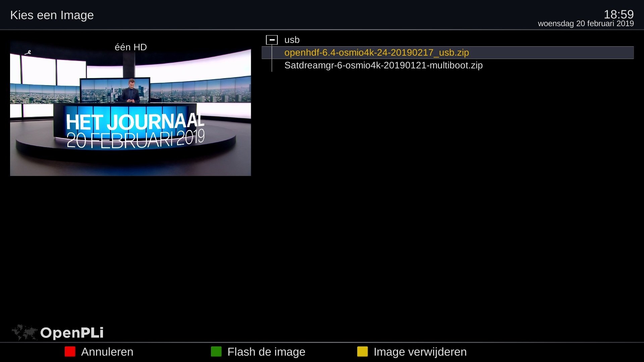The width and height of the screenshot is (644, 362).
Task: Click the één channel logo in preview
Action: [28, 52]
